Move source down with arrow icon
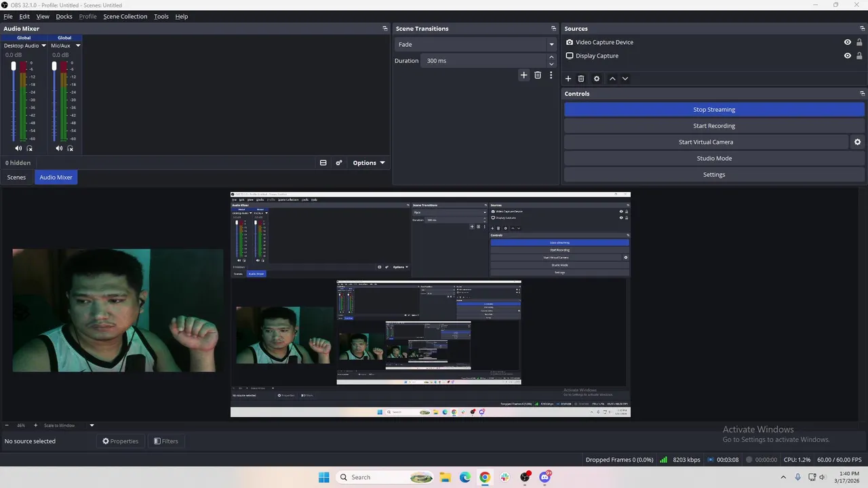This screenshot has height=488, width=868. tap(625, 79)
